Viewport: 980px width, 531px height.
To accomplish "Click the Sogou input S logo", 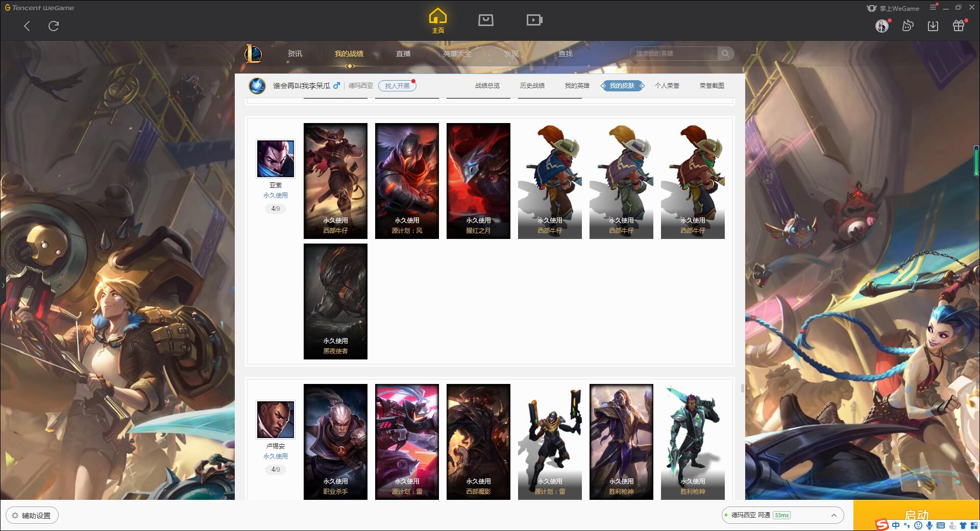I will (x=882, y=525).
